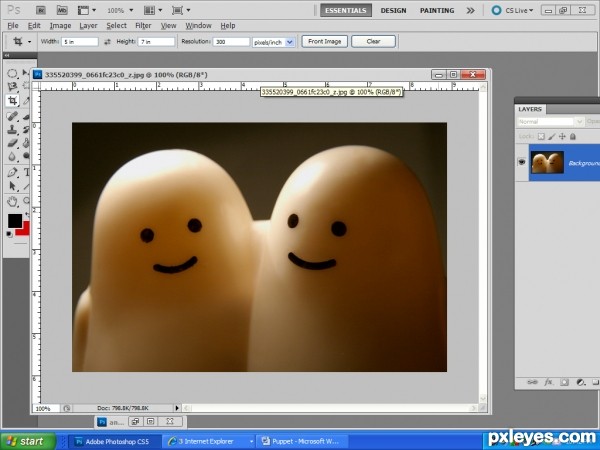Switch to PAINTING workspace

coord(437,10)
